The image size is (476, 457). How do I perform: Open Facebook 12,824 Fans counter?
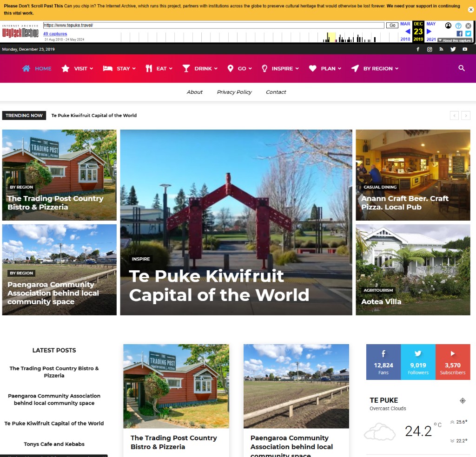point(383,362)
